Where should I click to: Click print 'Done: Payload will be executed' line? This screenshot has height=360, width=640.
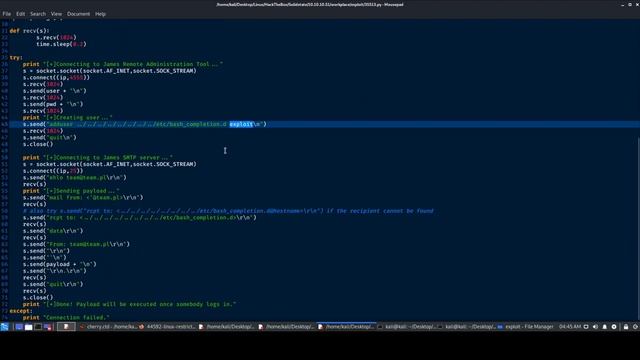tap(129, 304)
